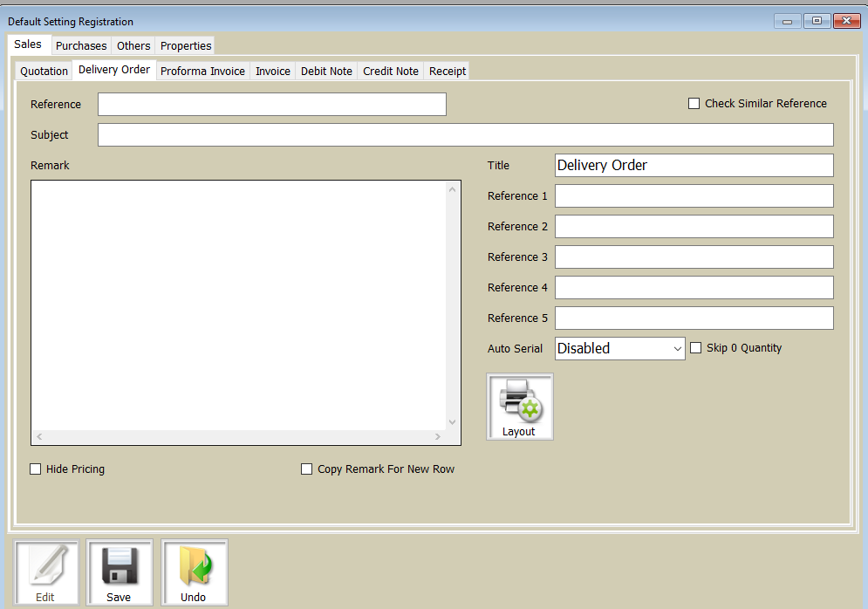Viewport: 868px width, 609px height.
Task: Click Remark horizontal scrollbar right arrow
Action: point(438,437)
